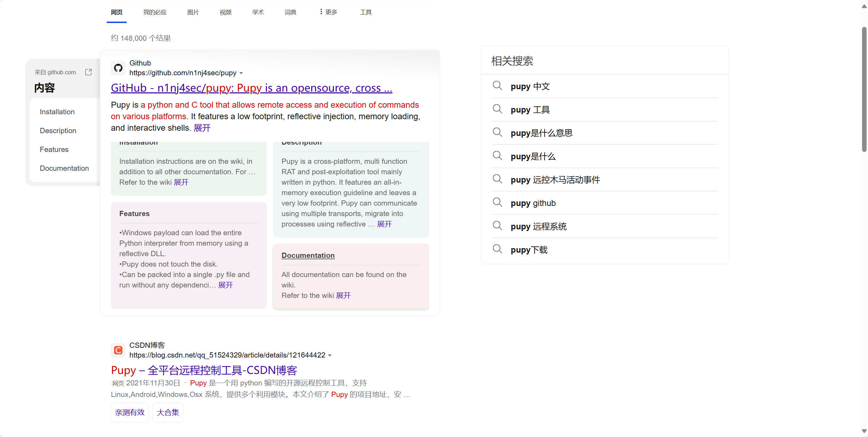Switch to the 学术 tab

258,12
